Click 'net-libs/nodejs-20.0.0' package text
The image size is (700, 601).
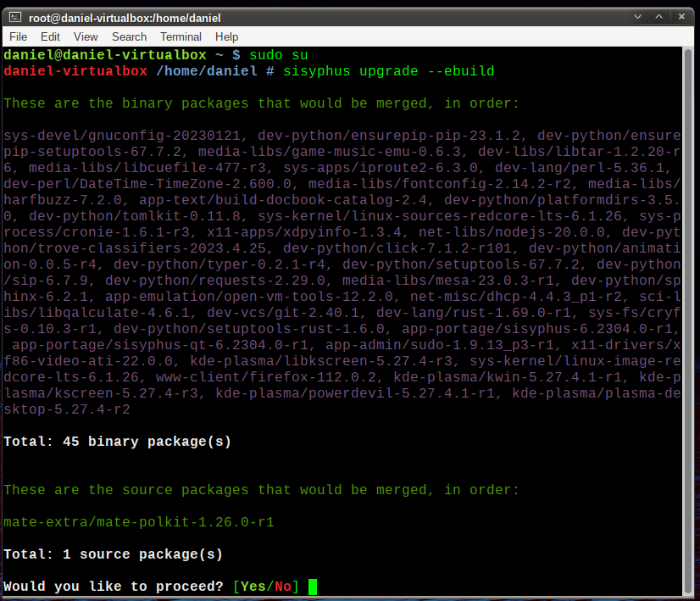[x=512, y=232]
